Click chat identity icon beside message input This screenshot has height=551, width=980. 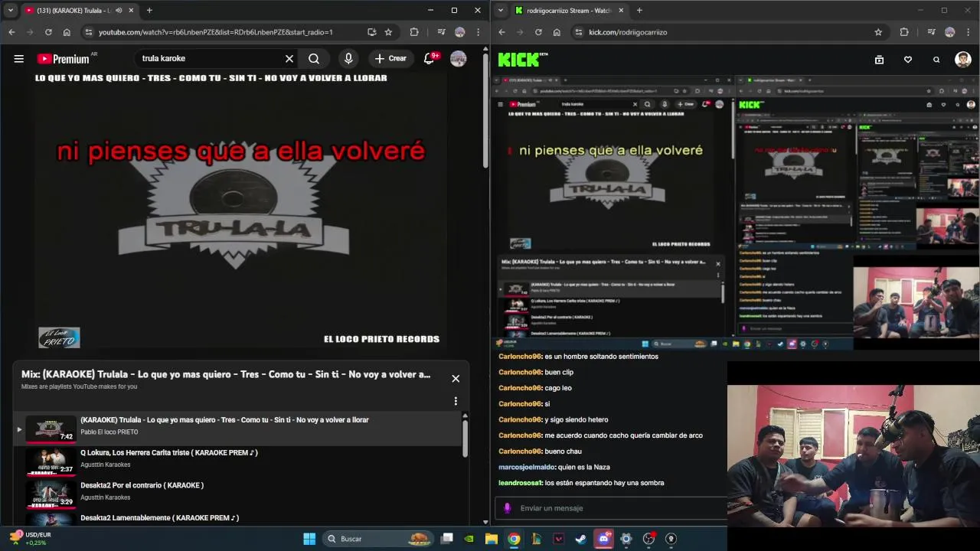(x=507, y=508)
